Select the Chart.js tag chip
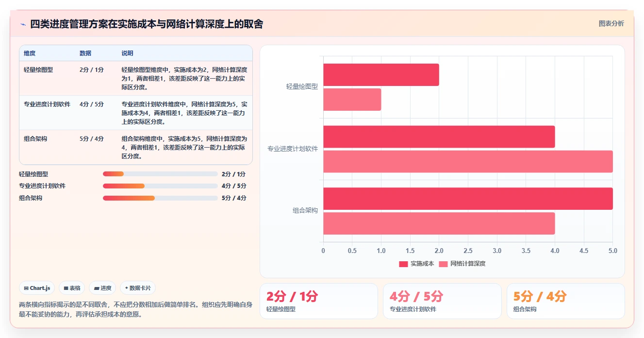Screen dimensions: 644x338 point(37,288)
